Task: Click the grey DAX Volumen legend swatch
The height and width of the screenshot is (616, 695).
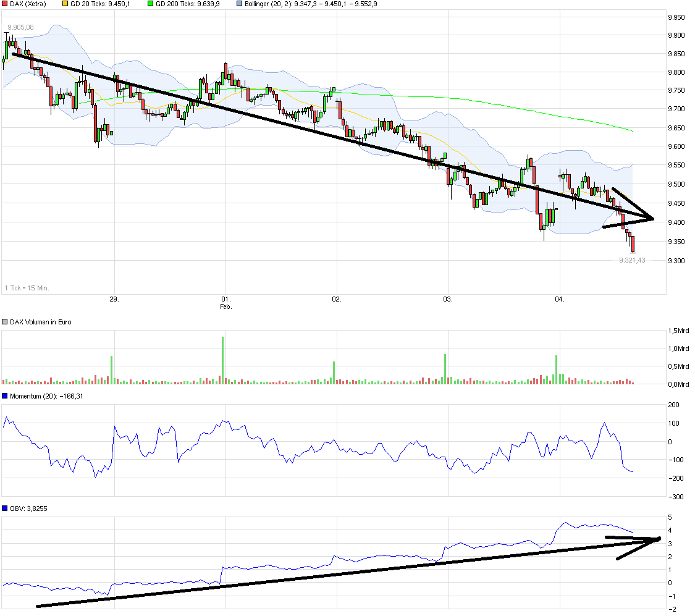Action: [5, 322]
